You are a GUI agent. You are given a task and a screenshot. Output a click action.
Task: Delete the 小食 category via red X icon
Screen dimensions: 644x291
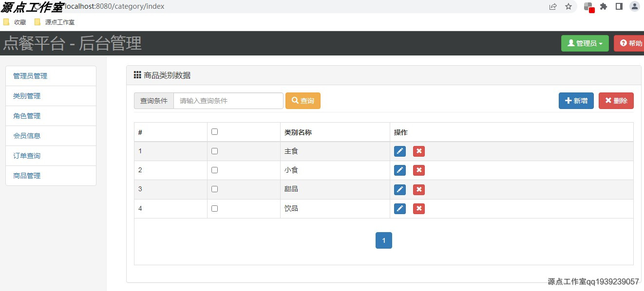pos(418,170)
